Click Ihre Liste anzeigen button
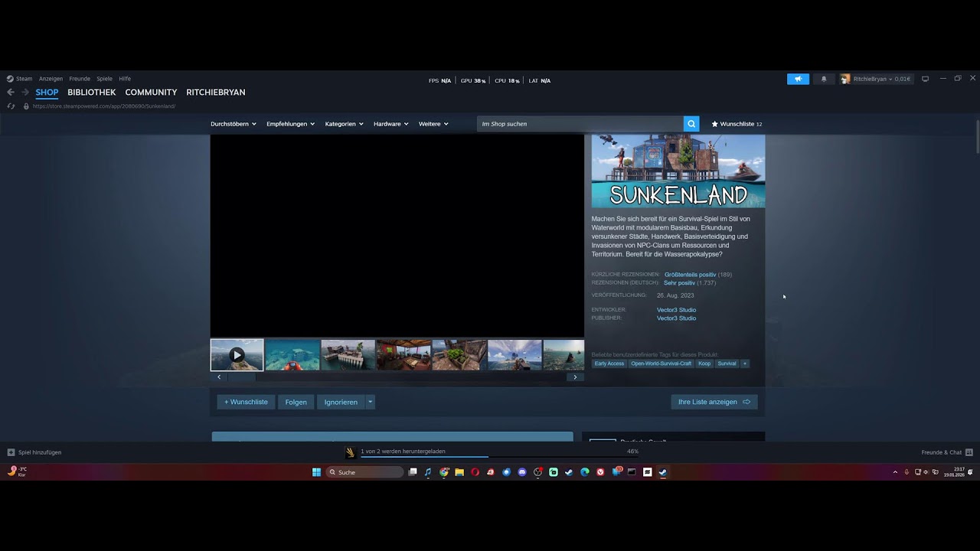This screenshot has width=980, height=551. (x=714, y=402)
